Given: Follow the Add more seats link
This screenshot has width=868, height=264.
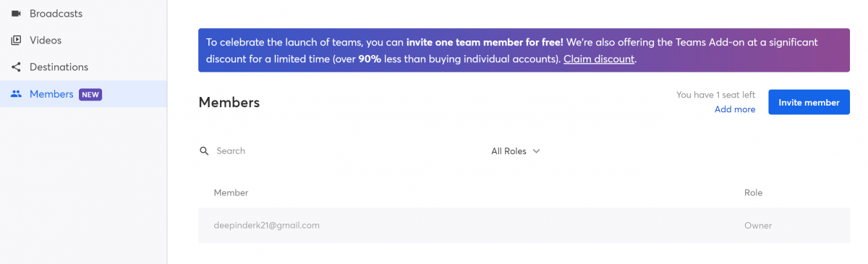Looking at the screenshot, I should (x=735, y=109).
